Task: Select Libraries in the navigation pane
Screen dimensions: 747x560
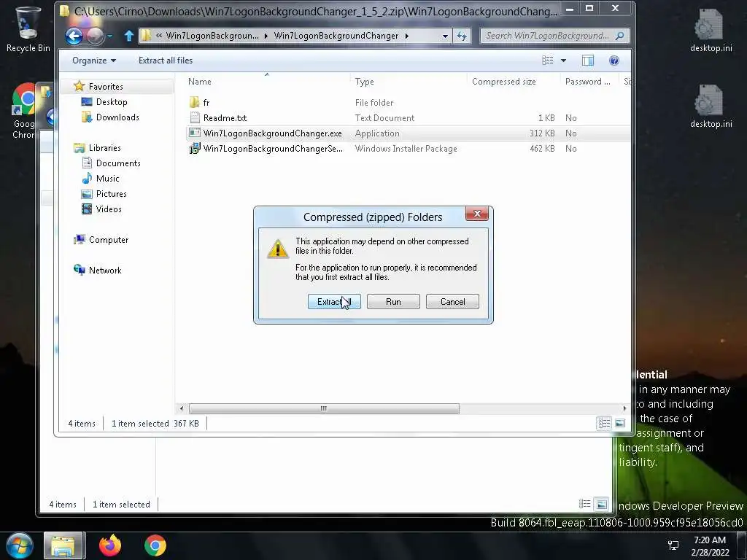Action: pos(105,147)
